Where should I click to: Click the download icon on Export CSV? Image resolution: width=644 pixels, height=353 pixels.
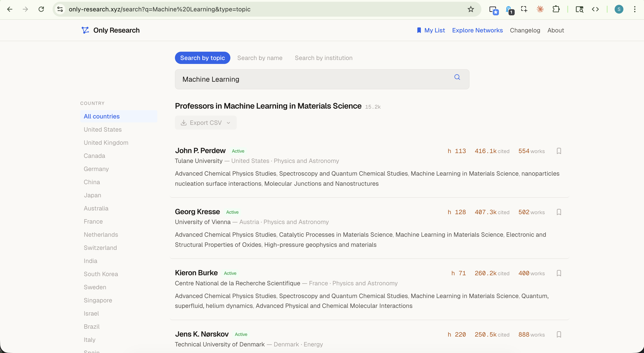click(x=184, y=123)
